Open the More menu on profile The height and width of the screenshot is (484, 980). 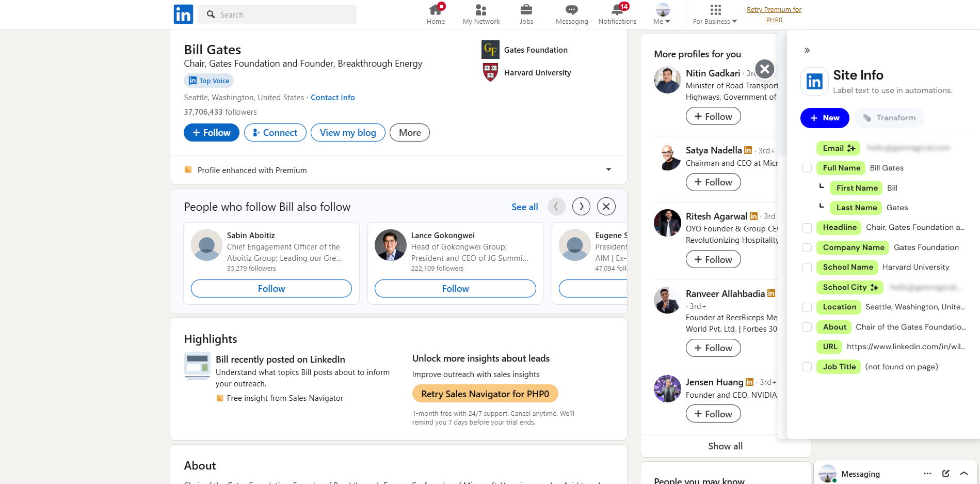pyautogui.click(x=410, y=133)
